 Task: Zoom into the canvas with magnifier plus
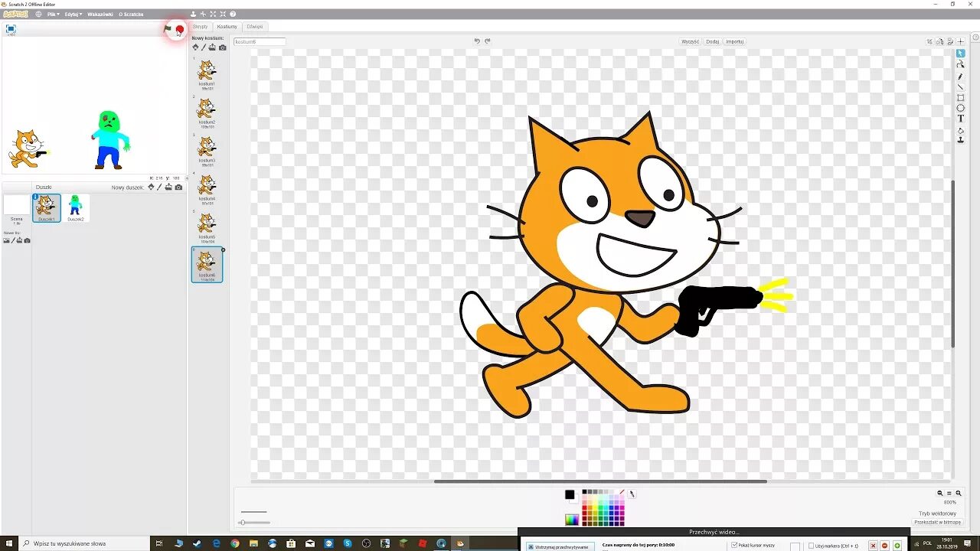958,494
